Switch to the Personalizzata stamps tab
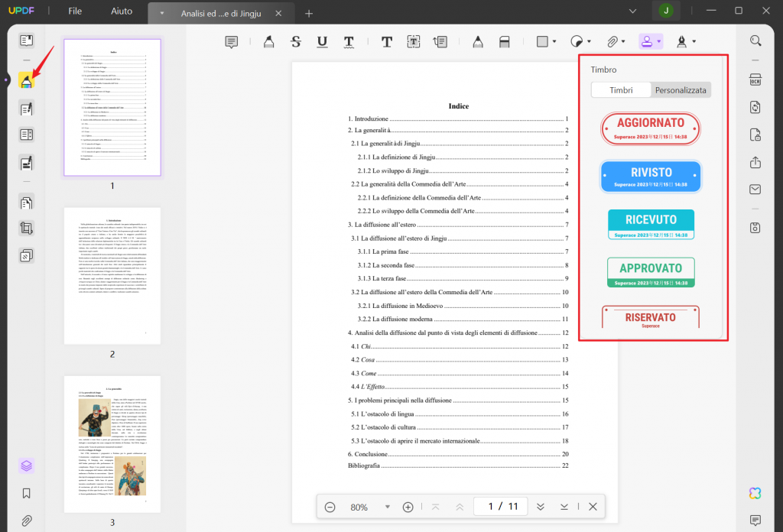 [680, 89]
